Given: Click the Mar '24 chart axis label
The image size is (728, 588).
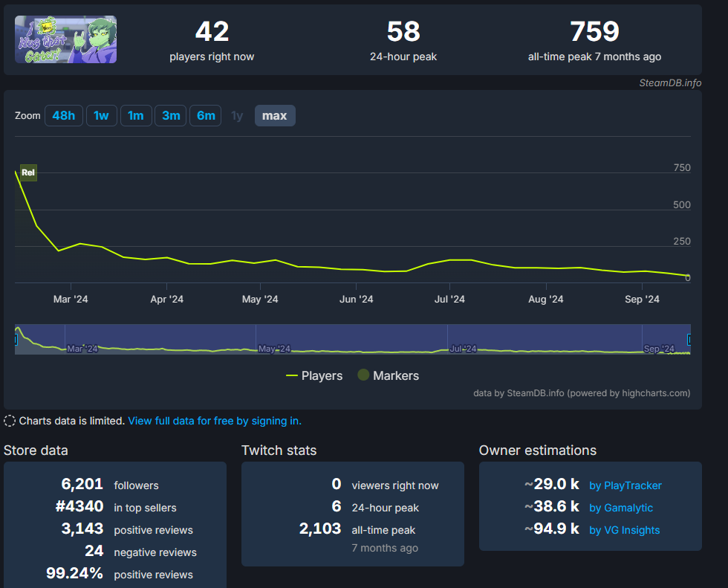Looking at the screenshot, I should tap(71, 299).
